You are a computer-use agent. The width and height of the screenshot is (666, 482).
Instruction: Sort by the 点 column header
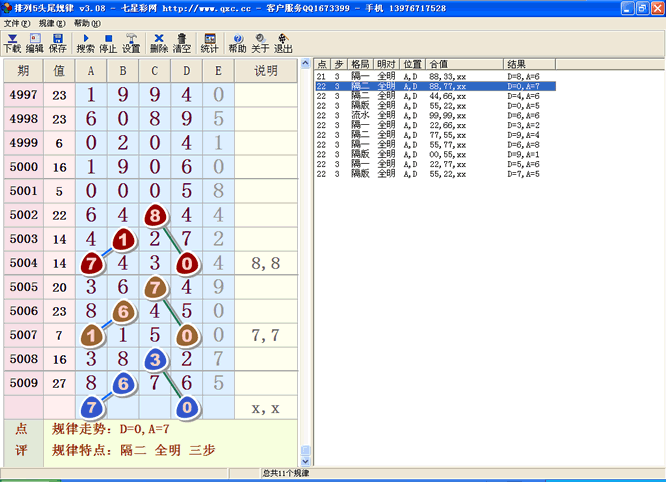(x=322, y=64)
